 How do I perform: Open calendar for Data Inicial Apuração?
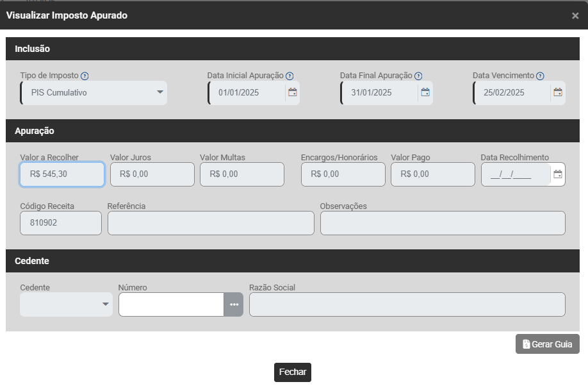293,92
